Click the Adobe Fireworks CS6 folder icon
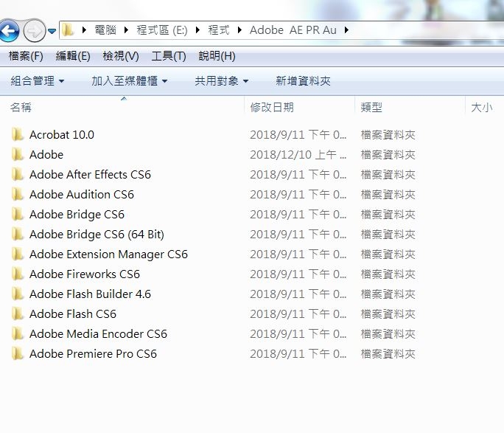504x433 pixels. [x=18, y=274]
